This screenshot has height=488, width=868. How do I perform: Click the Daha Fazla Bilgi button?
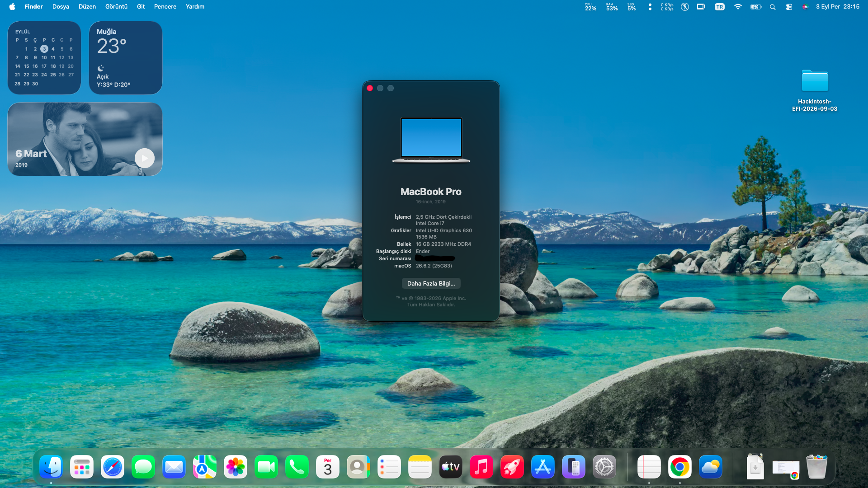(x=431, y=283)
